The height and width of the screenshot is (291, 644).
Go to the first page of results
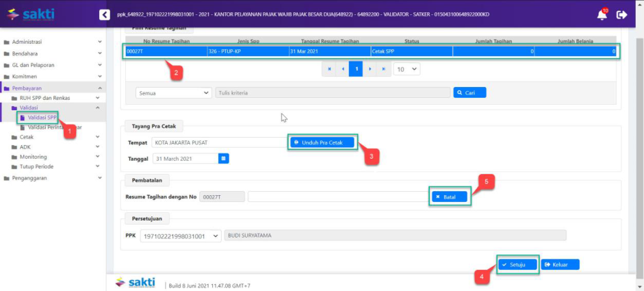[x=329, y=69]
